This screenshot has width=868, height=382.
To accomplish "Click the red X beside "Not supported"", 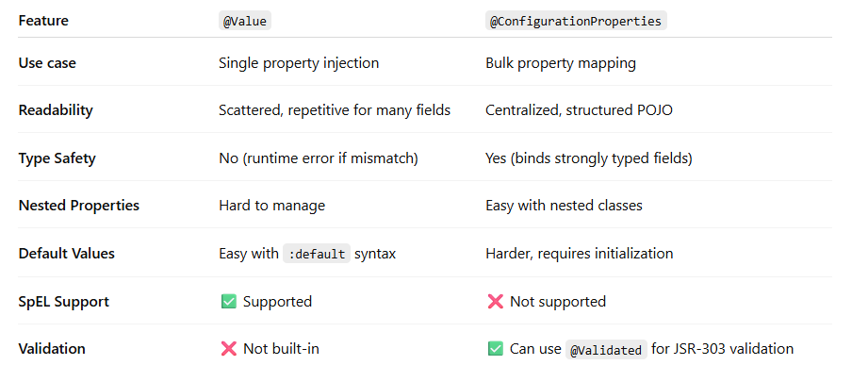I will pyautogui.click(x=495, y=302).
